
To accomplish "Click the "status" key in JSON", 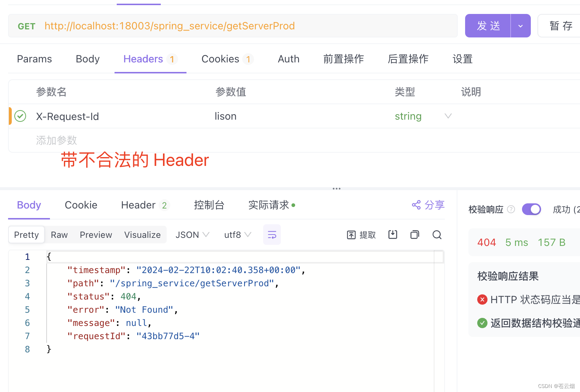I will [88, 297].
